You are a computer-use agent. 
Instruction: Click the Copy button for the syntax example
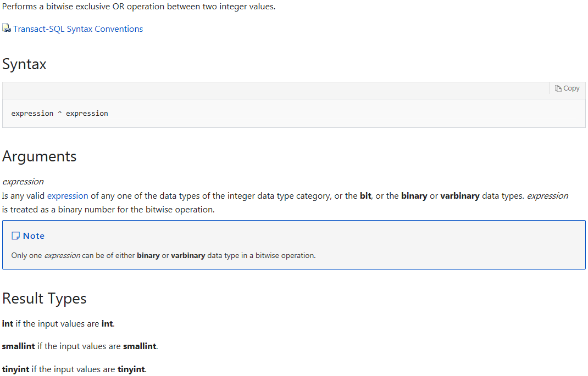pyautogui.click(x=567, y=88)
